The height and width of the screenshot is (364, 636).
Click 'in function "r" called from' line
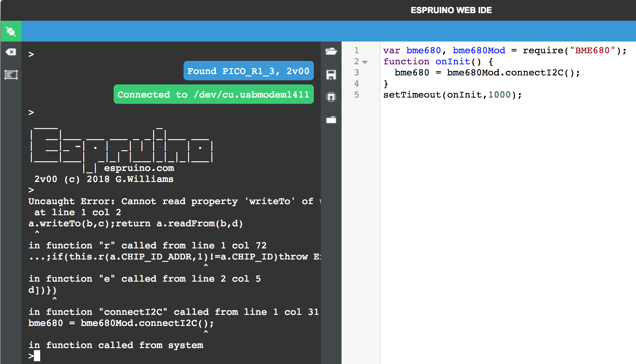147,246
